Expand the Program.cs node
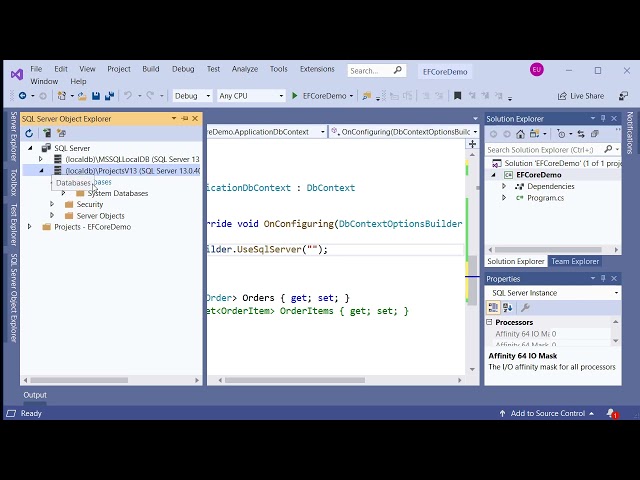The width and height of the screenshot is (640, 480). 504,198
